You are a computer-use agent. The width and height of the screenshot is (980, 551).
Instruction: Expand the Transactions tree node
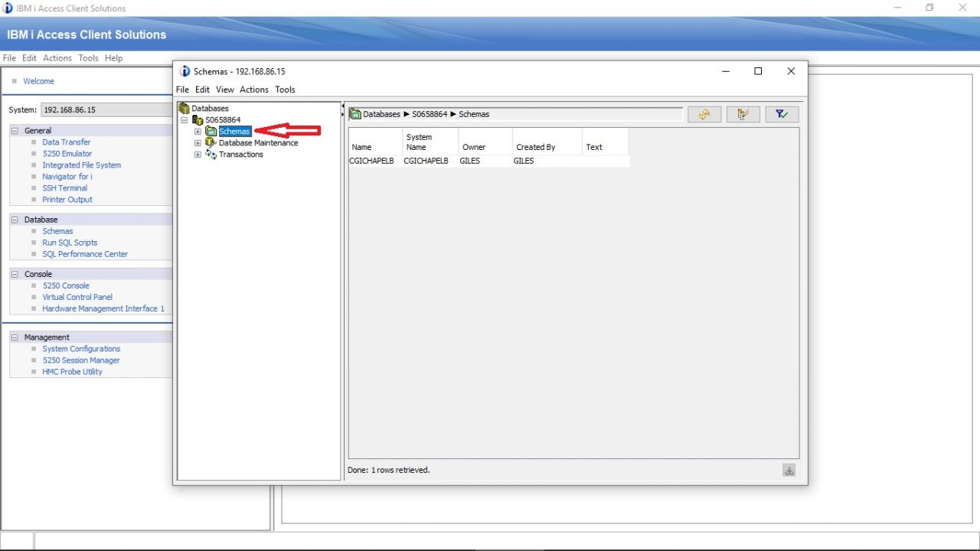pos(198,155)
